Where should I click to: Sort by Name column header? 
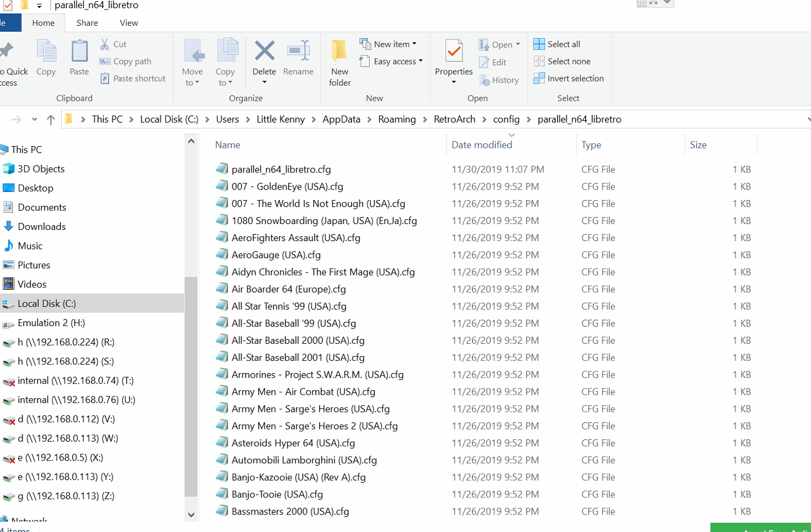tap(228, 145)
